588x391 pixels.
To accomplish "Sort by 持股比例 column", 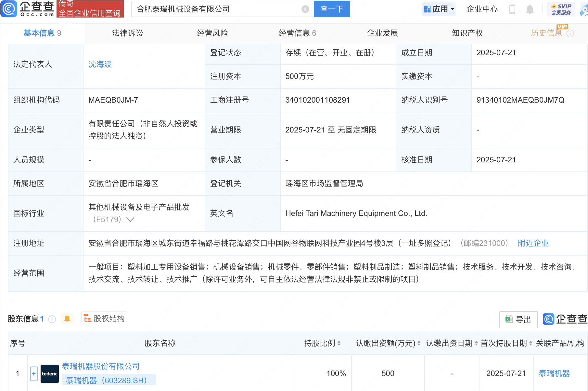I will coord(339,343).
